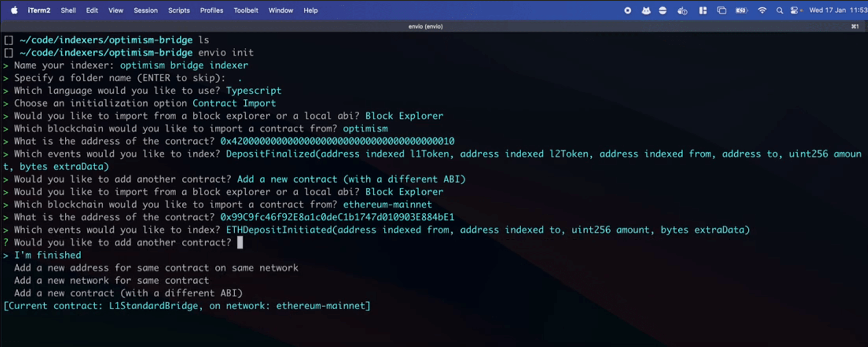Viewport: 868px width, 347px height.
Task: Click the address 0x99C9fc46f92E8a1c0deC1b1747d010903E884bE1
Action: [337, 217]
